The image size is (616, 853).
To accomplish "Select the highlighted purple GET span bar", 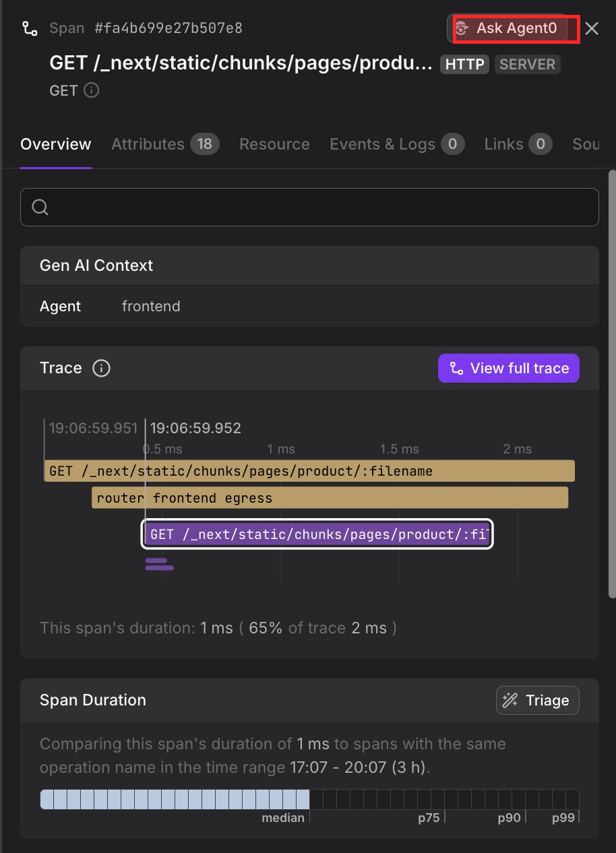I will pos(317,534).
